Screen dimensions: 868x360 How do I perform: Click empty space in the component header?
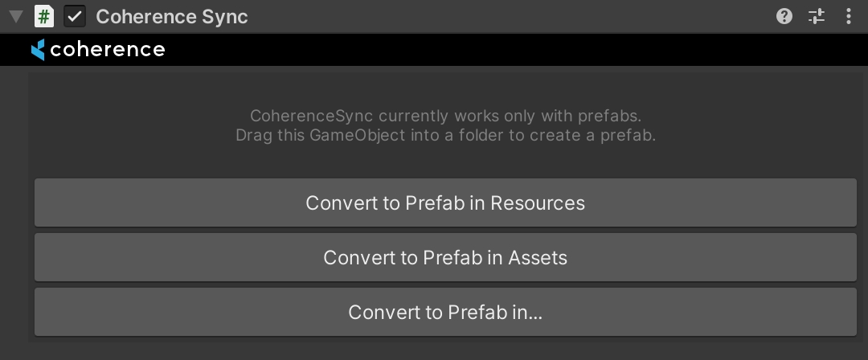514,16
